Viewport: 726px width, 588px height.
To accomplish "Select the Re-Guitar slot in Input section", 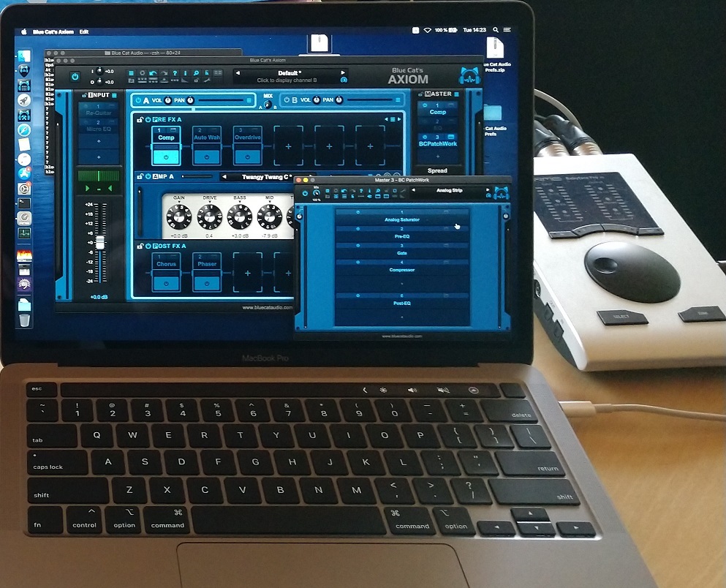I will tap(99, 110).
